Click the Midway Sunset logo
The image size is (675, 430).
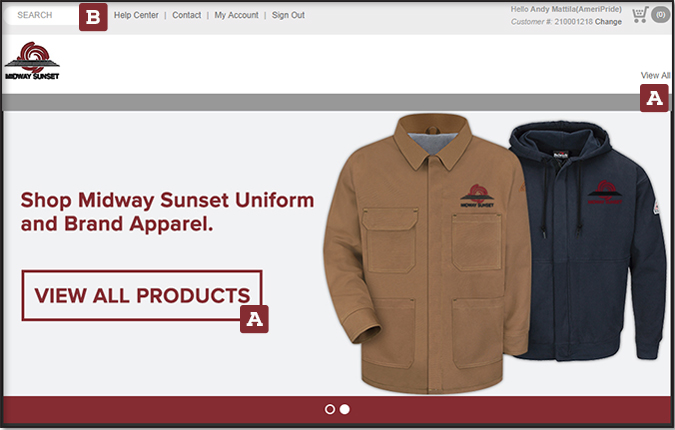pyautogui.click(x=32, y=62)
